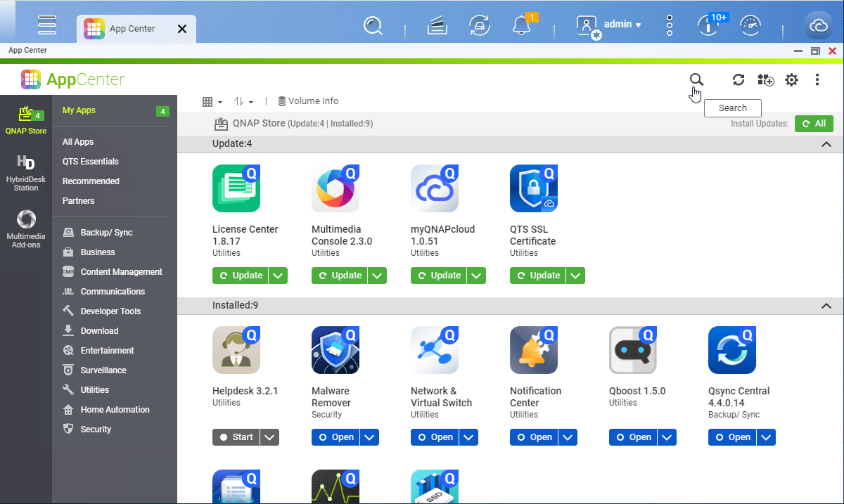Select Multimedia Add-ons in sidebar

click(x=26, y=228)
